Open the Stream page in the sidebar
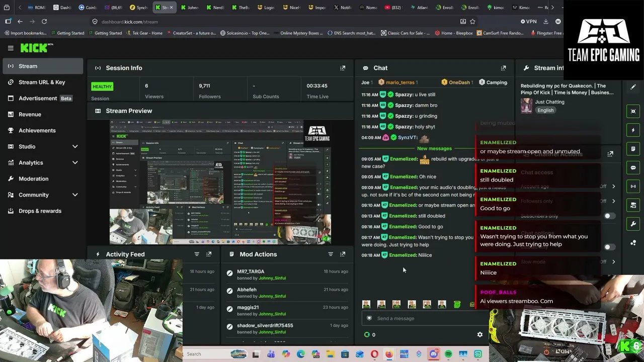Viewport: 644px width, 362px height. pos(43,66)
